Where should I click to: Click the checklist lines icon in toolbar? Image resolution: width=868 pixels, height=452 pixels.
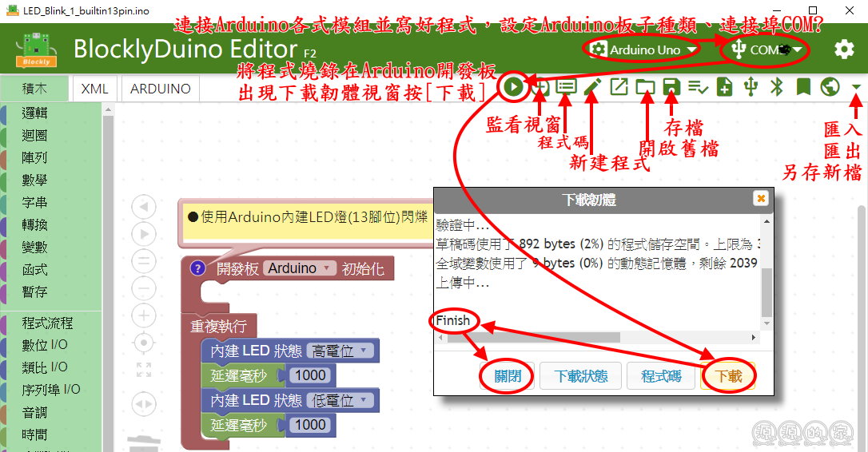tap(698, 87)
